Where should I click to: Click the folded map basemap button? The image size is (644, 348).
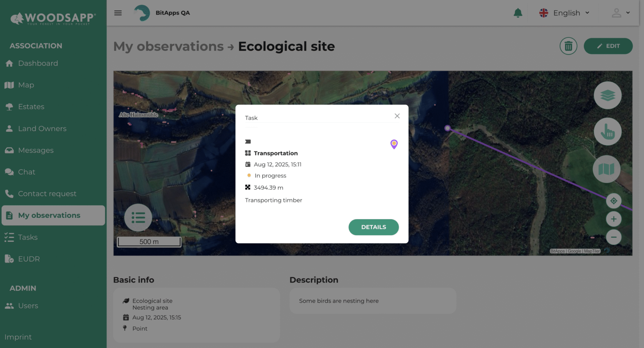coord(606,169)
